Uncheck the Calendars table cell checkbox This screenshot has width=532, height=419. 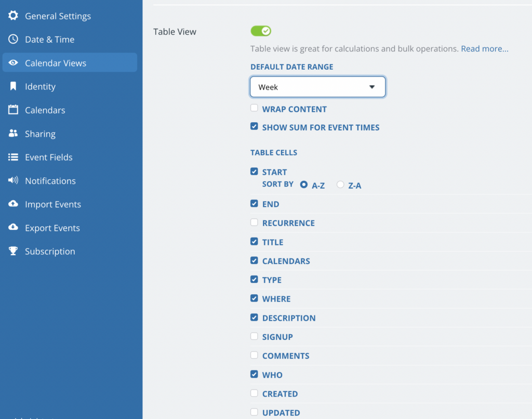point(254,260)
